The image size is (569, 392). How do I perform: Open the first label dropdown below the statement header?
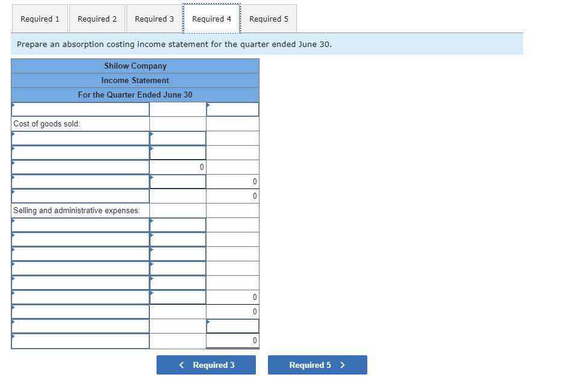80,109
